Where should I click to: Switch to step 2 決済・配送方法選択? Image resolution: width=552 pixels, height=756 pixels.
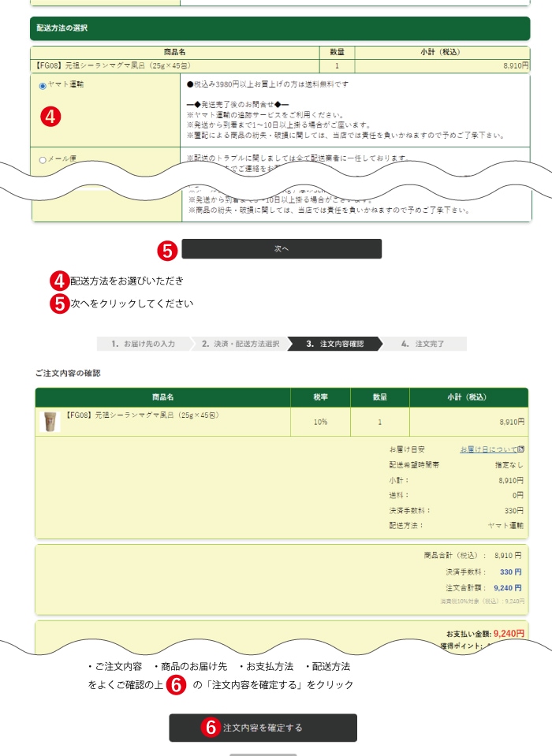[x=240, y=344]
